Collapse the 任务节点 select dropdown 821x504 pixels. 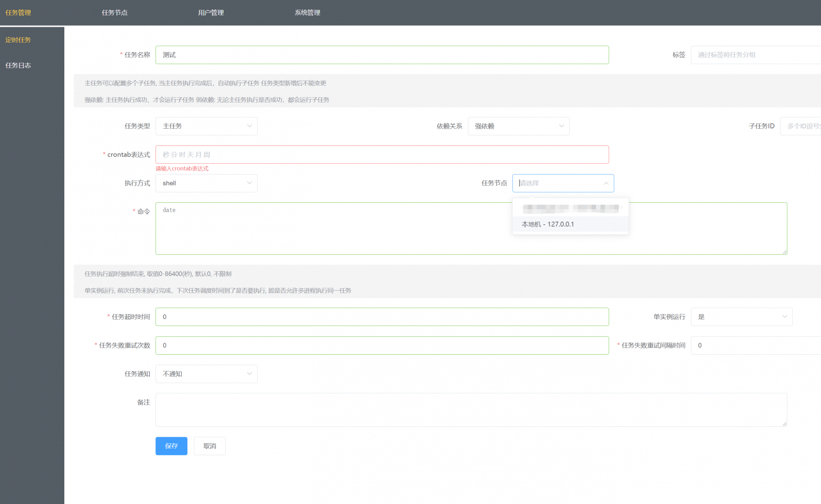click(563, 183)
